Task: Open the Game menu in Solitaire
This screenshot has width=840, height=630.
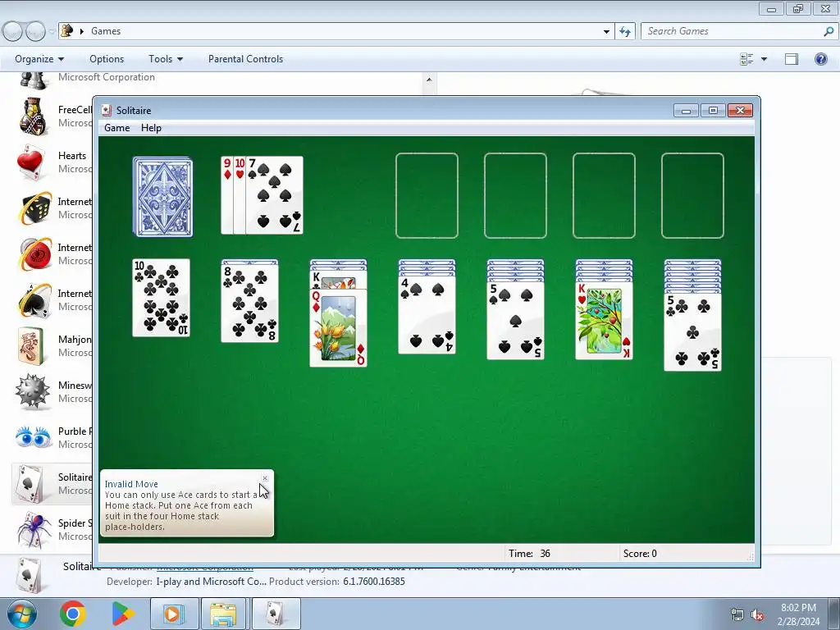Action: pyautogui.click(x=116, y=127)
